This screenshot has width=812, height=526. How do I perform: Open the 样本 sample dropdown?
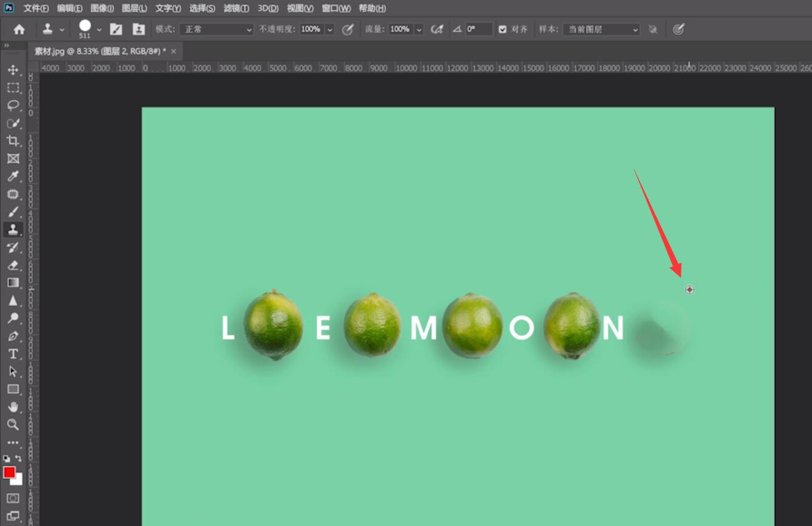pyautogui.click(x=601, y=29)
